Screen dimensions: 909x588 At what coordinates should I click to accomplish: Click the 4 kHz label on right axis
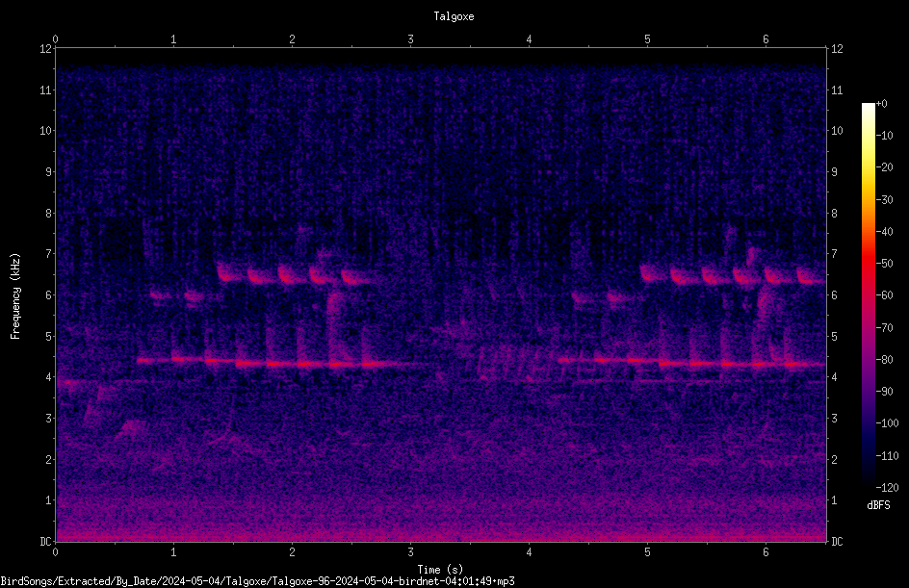point(835,376)
